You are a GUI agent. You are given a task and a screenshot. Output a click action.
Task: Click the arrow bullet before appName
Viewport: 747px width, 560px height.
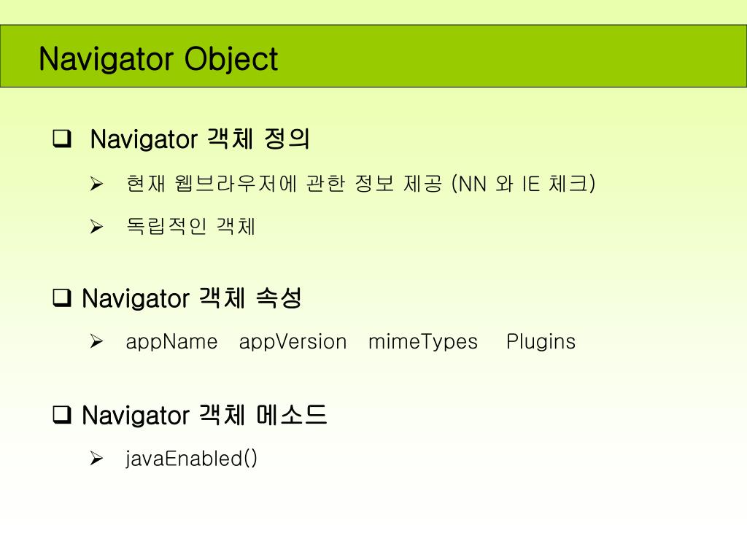pos(96,341)
